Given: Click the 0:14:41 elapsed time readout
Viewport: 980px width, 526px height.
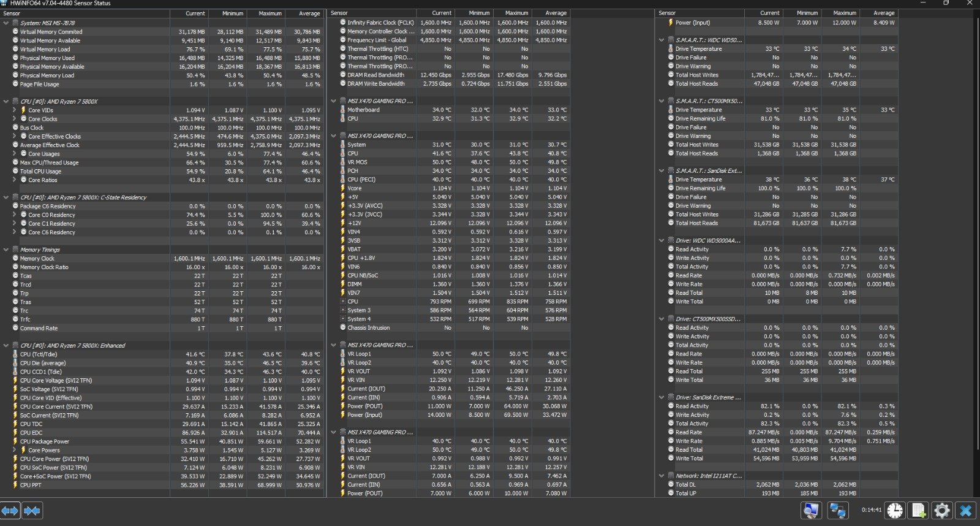Looking at the screenshot, I should tap(871, 509).
